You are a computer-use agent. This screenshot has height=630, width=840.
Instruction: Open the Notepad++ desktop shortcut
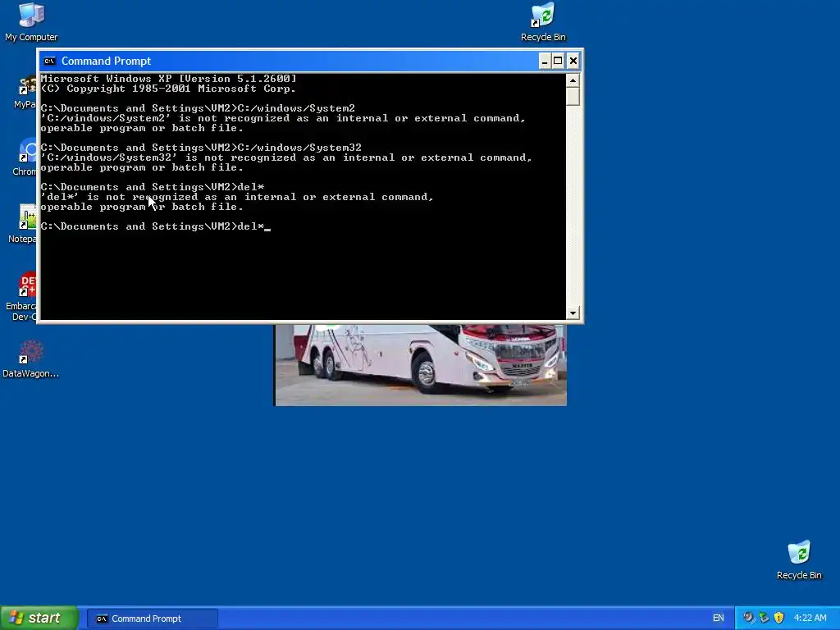coord(22,223)
